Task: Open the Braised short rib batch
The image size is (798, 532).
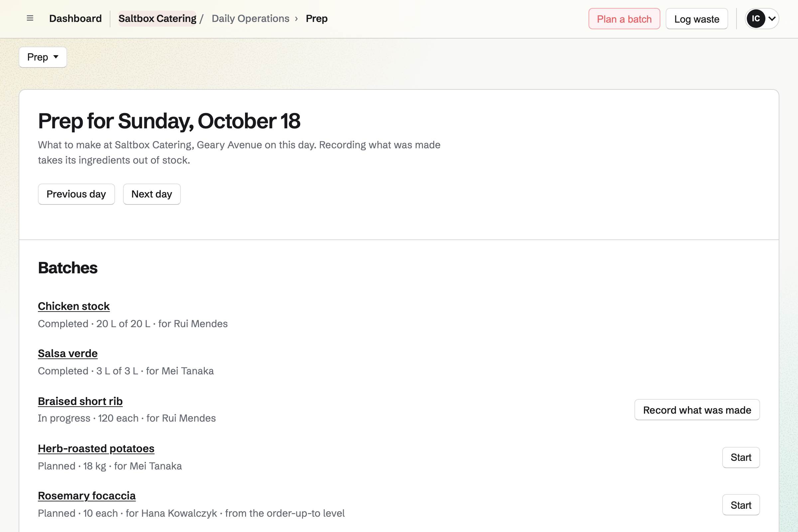Action: pyautogui.click(x=80, y=401)
